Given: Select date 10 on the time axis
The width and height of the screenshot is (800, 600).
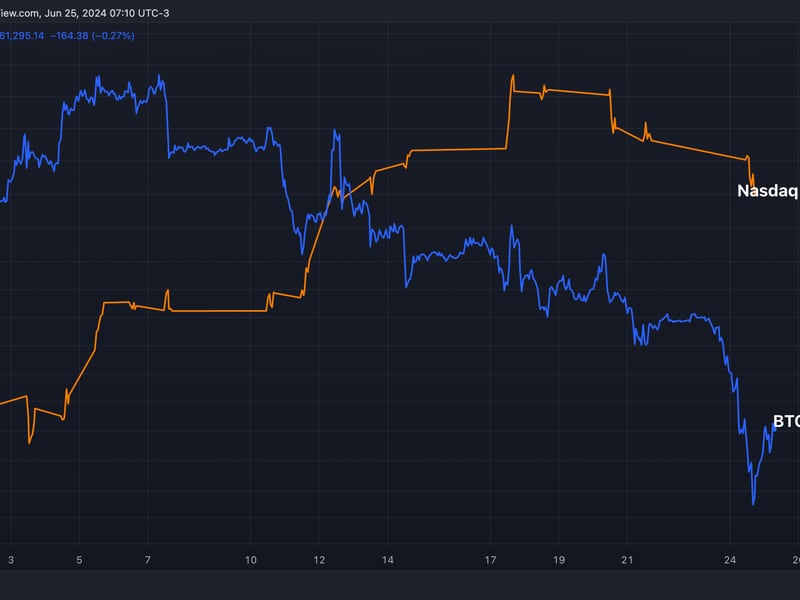Looking at the screenshot, I should tap(251, 560).
